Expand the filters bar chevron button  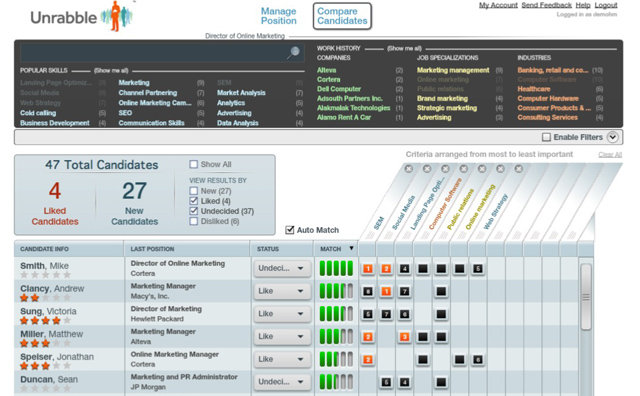click(613, 137)
